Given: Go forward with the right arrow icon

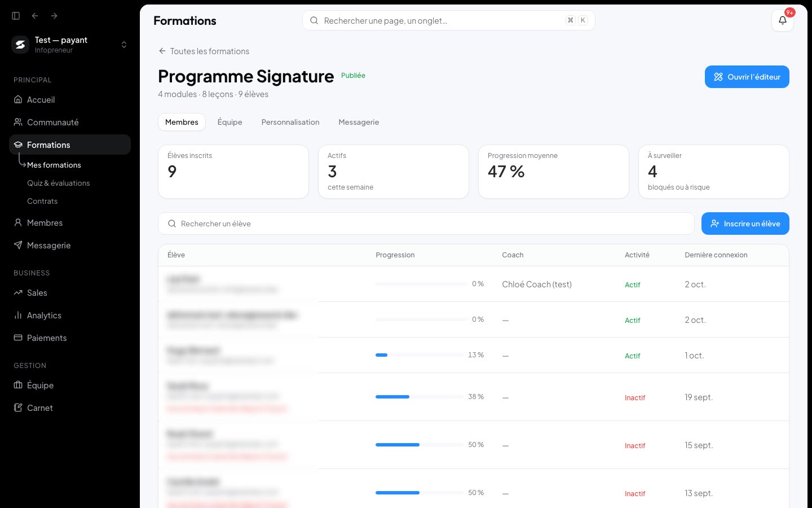Looking at the screenshot, I should pyautogui.click(x=54, y=16).
